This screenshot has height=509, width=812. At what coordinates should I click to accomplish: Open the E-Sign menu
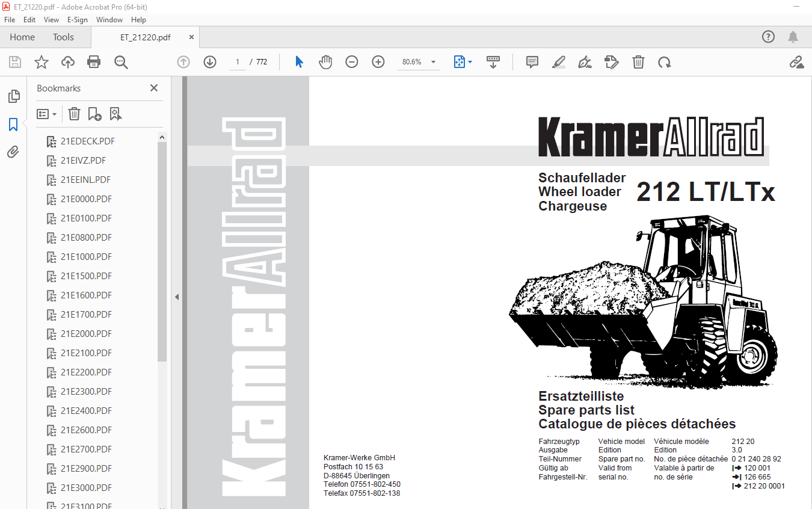[78, 19]
